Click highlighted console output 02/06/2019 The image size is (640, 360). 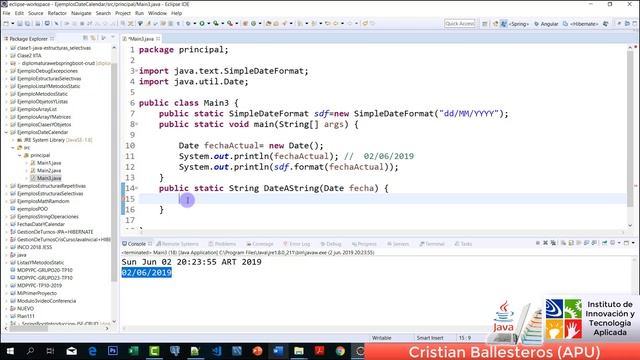(147, 273)
